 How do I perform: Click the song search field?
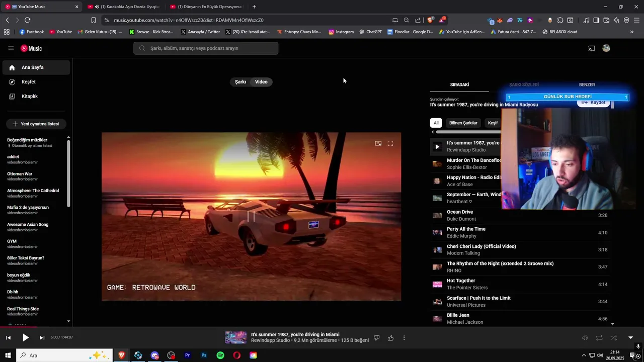pos(206,48)
